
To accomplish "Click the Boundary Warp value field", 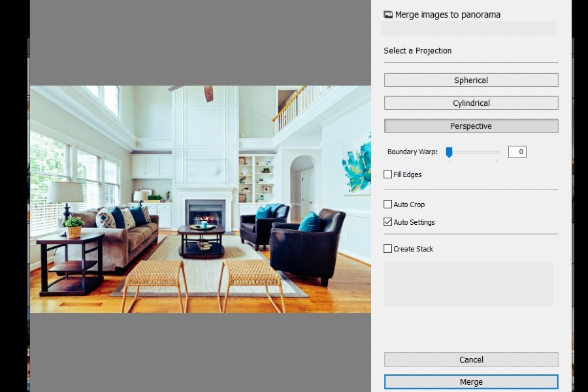I will (517, 152).
